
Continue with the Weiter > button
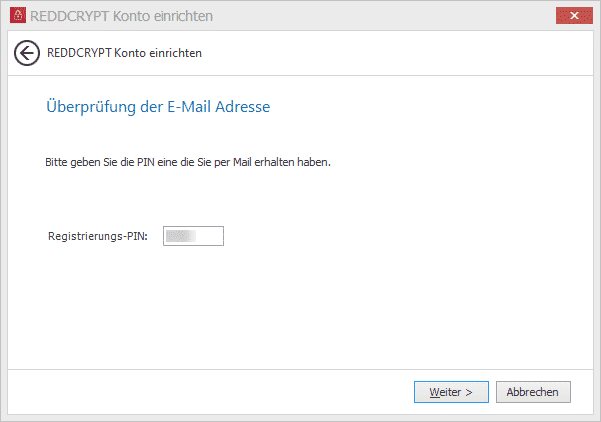[451, 392]
